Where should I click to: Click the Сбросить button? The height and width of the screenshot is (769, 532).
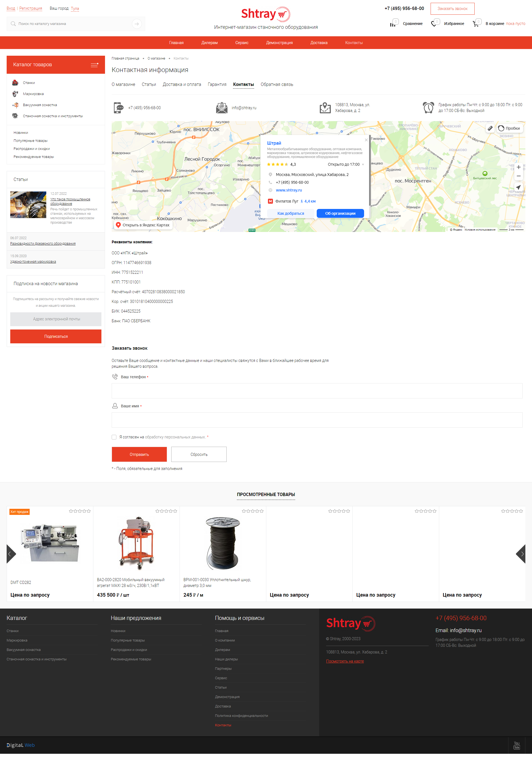[199, 454]
